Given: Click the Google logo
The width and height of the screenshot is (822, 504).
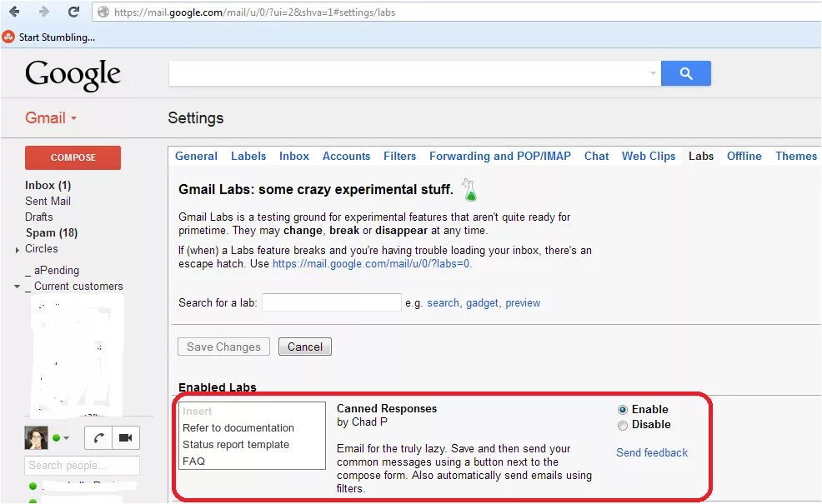Looking at the screenshot, I should coord(73,75).
